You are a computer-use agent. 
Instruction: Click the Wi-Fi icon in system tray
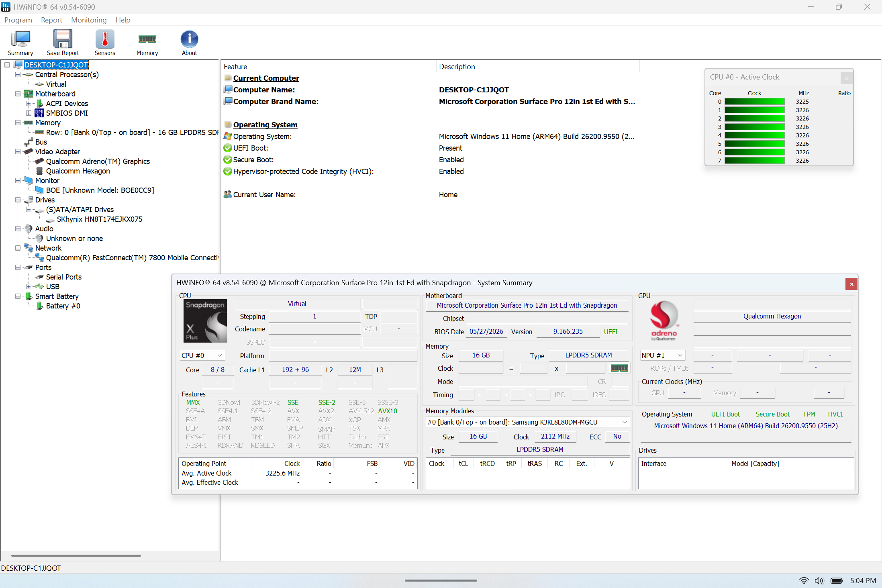804,581
